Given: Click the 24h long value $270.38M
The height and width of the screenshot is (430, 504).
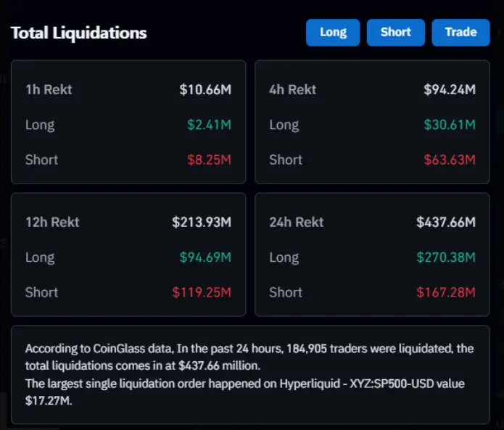Looking at the screenshot, I should pos(446,257).
